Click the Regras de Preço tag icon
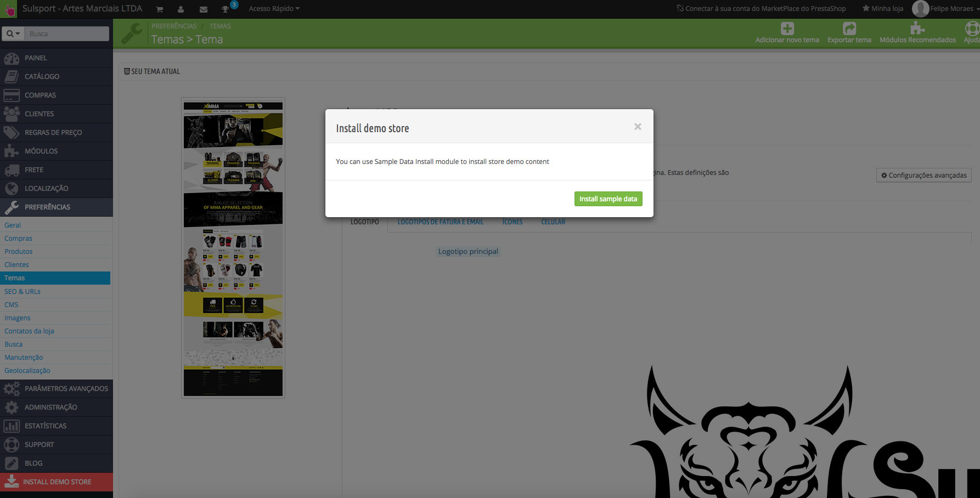 point(12,132)
